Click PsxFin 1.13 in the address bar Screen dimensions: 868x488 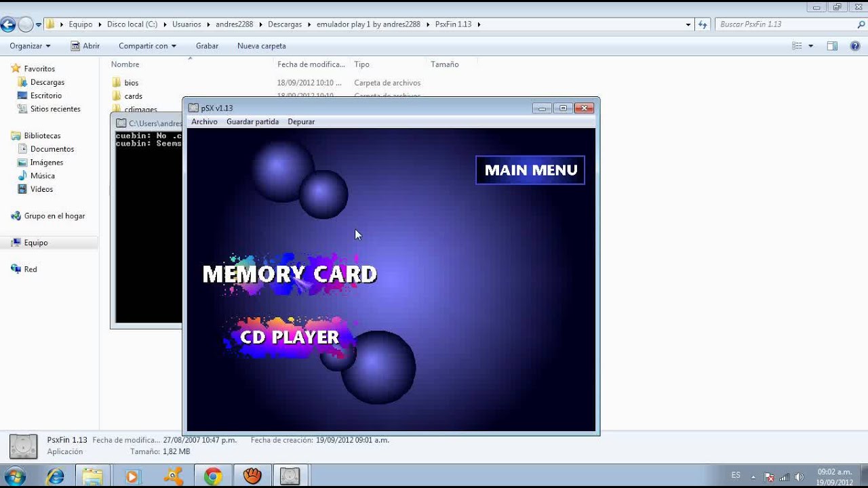453,24
